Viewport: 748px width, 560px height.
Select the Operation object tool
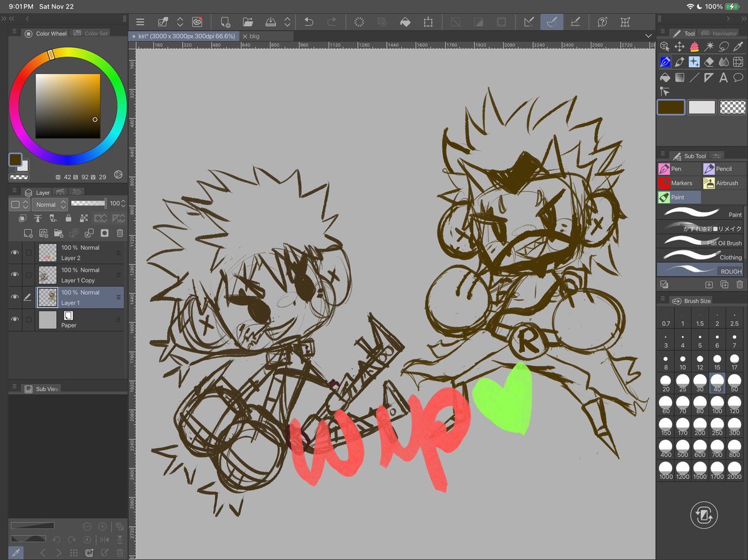click(665, 47)
